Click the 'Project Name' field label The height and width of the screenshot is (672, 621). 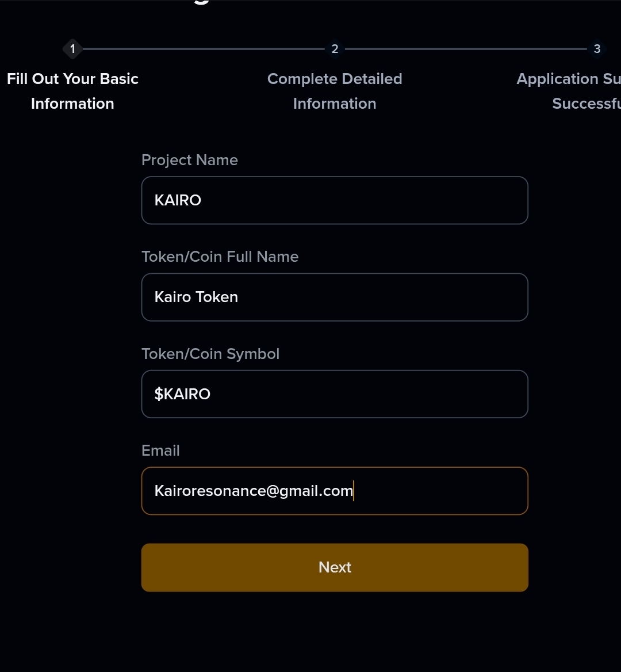coord(190,161)
